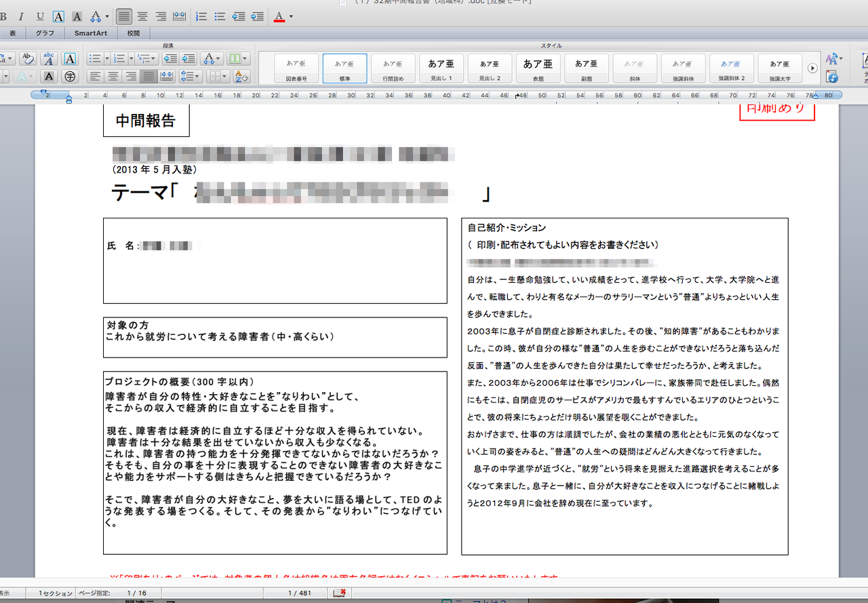Select ribbon align left button

[95, 77]
